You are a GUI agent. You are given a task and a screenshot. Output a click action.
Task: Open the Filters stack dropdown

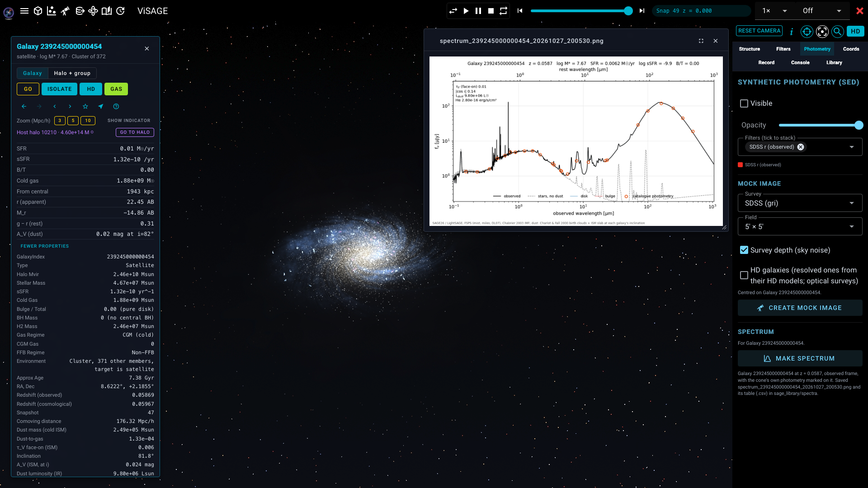[852, 147]
